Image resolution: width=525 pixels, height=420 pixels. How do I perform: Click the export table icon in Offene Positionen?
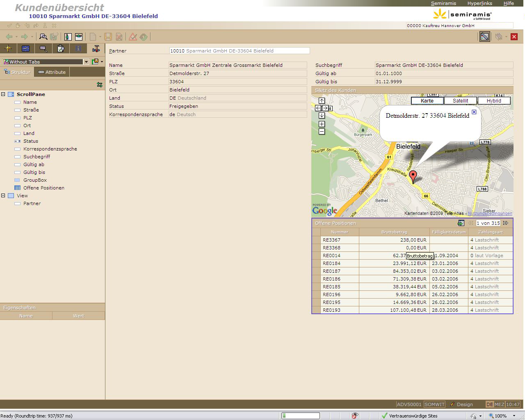[x=461, y=223]
